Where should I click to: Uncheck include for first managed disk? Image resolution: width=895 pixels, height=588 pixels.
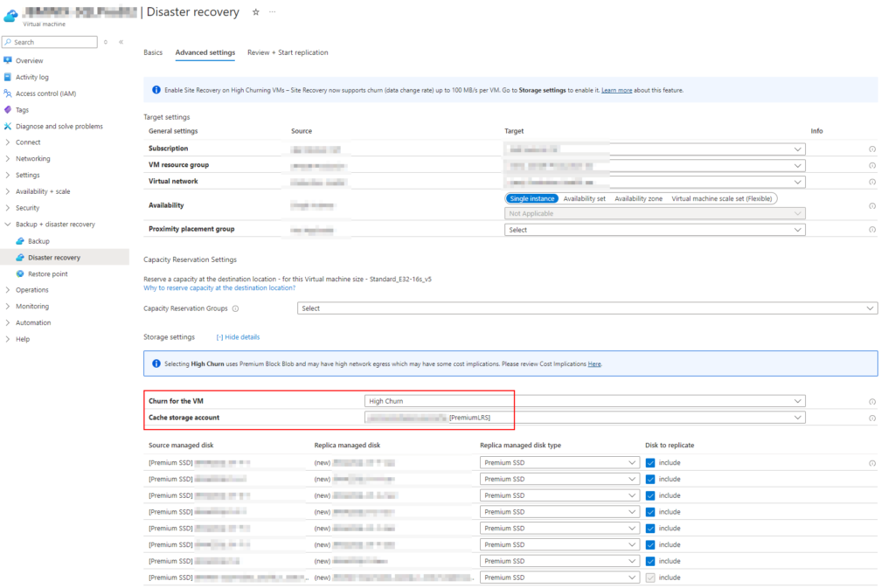[649, 463]
